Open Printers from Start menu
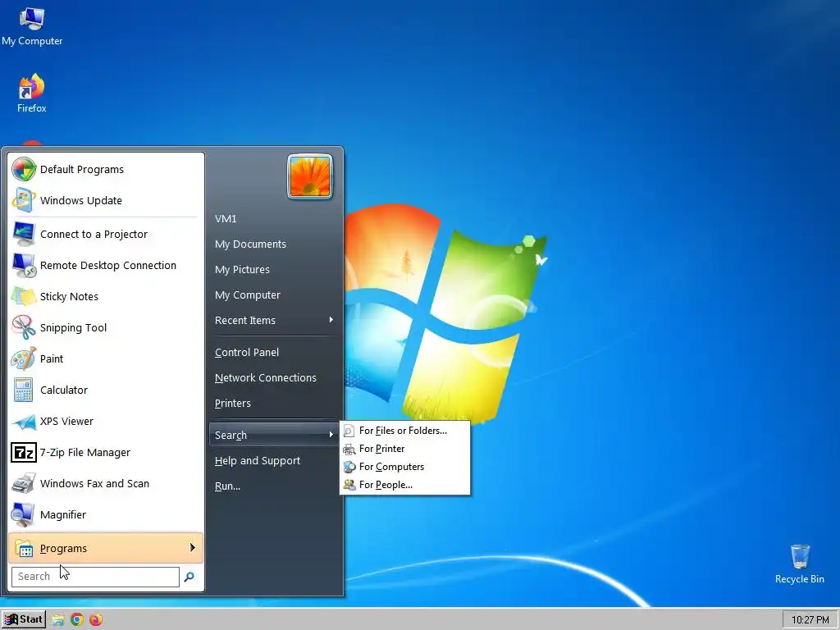The image size is (840, 630). tap(232, 403)
